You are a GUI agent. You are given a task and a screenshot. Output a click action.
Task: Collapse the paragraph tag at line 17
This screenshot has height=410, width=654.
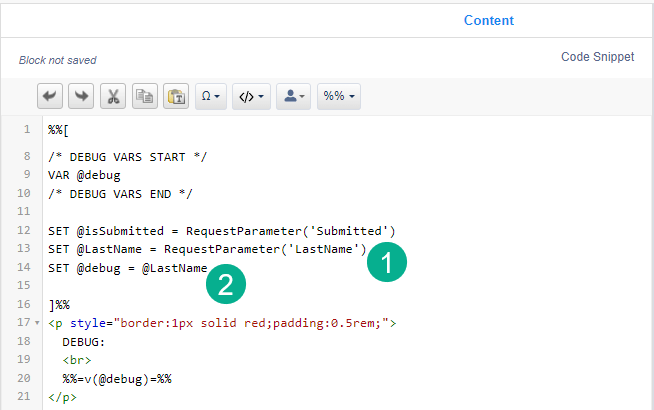[x=37, y=323]
